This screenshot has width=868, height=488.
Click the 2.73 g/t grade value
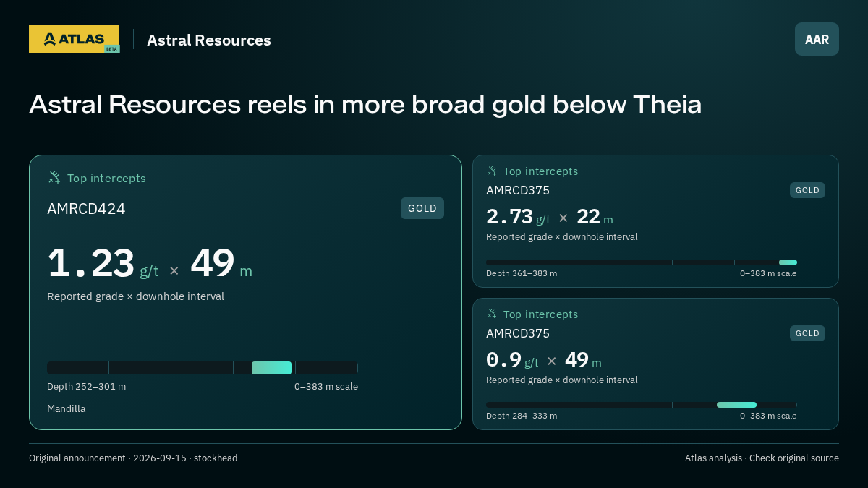518,217
